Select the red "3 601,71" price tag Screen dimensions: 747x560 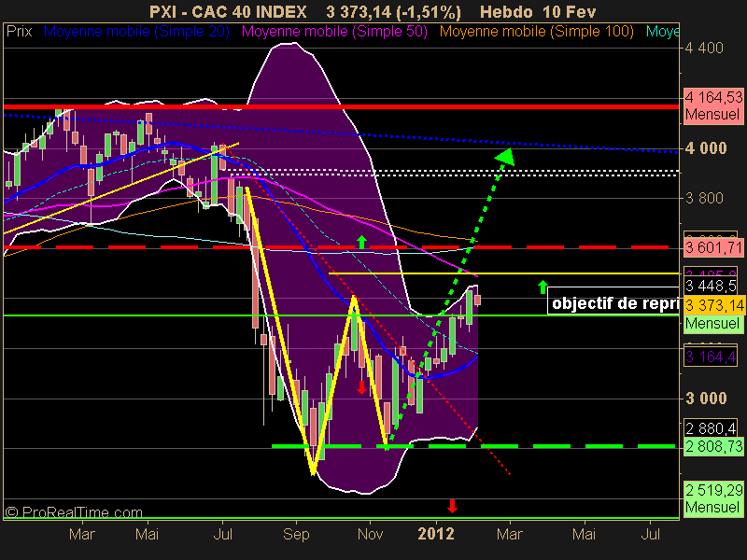713,247
